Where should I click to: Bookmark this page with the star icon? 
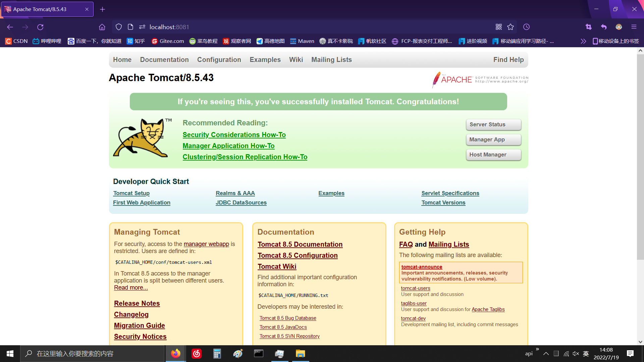(511, 27)
